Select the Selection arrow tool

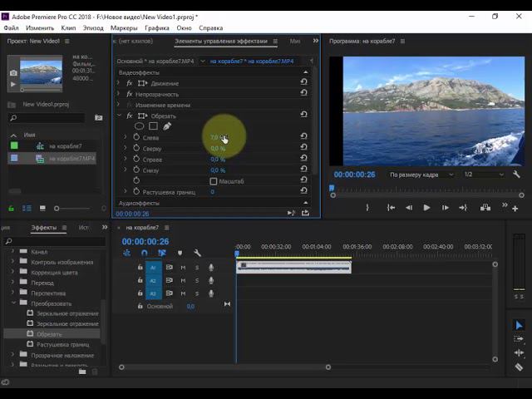pos(519,325)
